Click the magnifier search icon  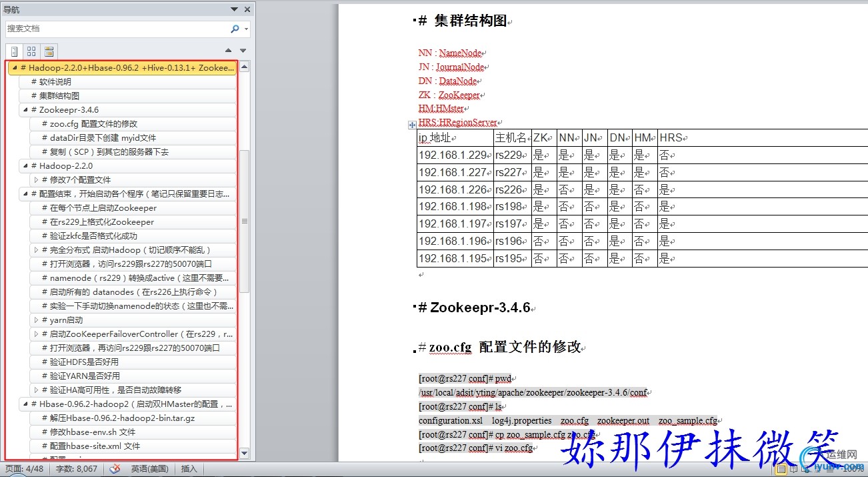235,29
